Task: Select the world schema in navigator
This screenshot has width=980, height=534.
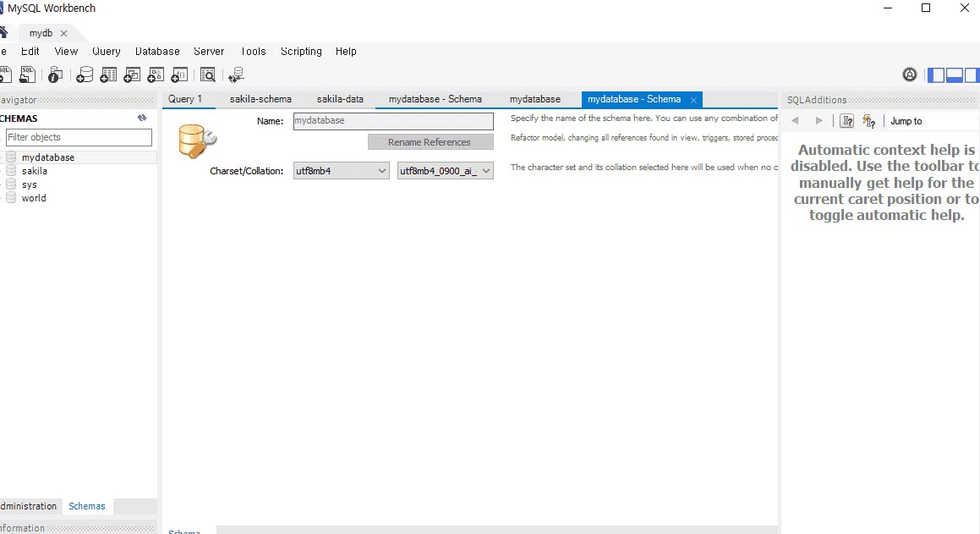Action: (34, 197)
